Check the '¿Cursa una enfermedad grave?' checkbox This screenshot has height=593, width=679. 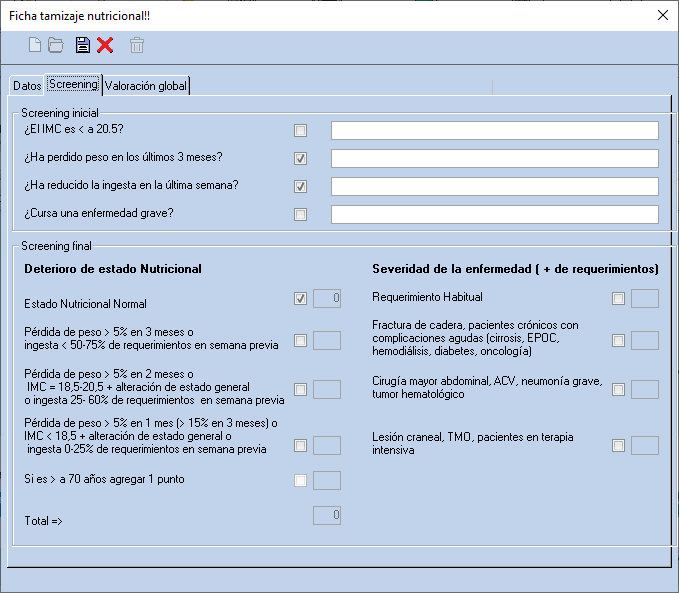click(x=301, y=214)
